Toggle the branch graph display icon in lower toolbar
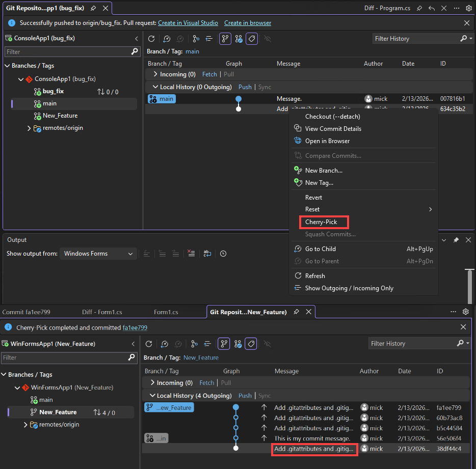 (x=224, y=344)
